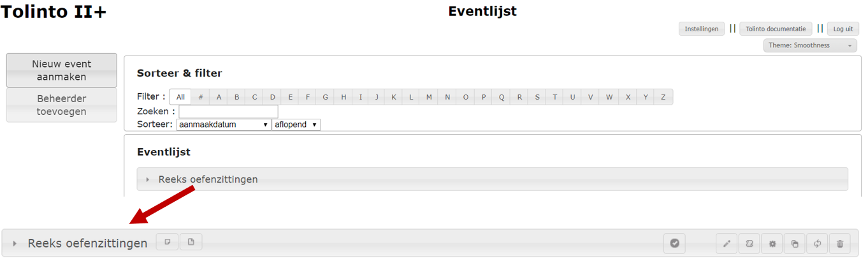Click the refresh arrows icon

point(817,243)
